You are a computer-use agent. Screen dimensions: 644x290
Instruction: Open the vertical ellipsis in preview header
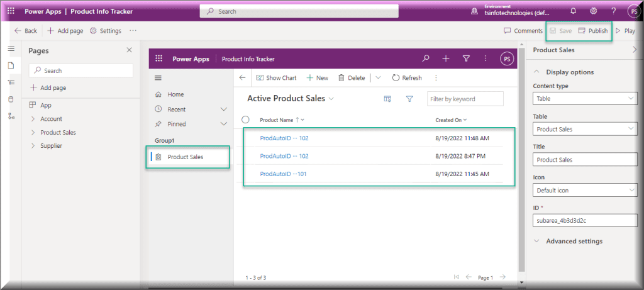pyautogui.click(x=486, y=59)
